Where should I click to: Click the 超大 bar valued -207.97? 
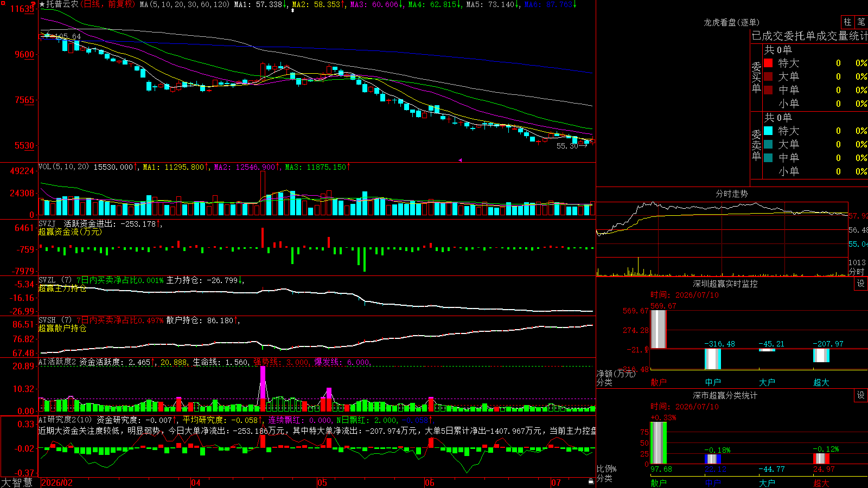click(x=821, y=355)
